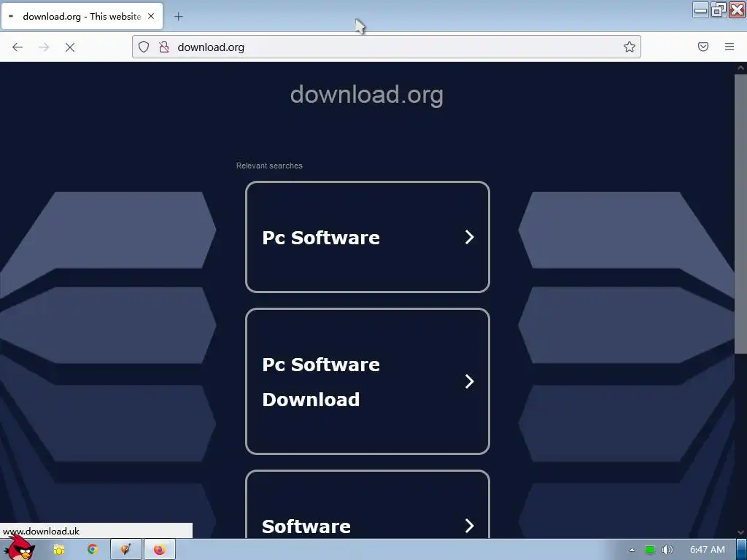The width and height of the screenshot is (747, 560).
Task: Open the Software search link
Action: (368, 505)
